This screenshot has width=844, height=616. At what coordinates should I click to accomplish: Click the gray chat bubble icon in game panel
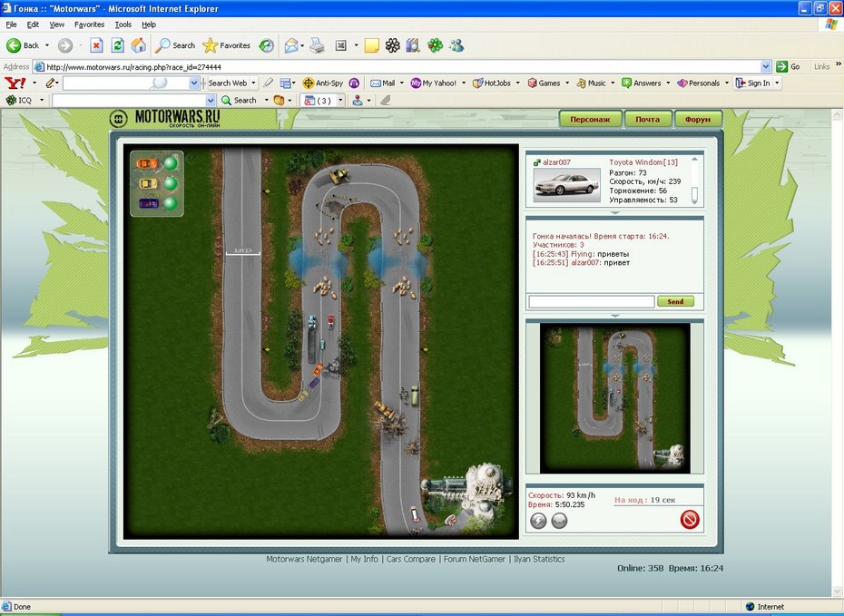(559, 520)
